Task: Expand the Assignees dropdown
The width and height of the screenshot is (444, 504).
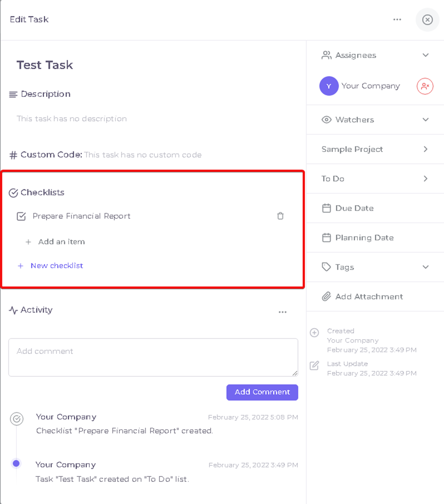Action: point(425,55)
